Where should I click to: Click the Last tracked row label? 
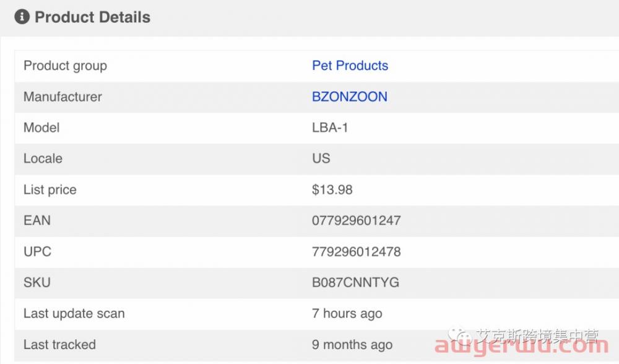point(59,345)
